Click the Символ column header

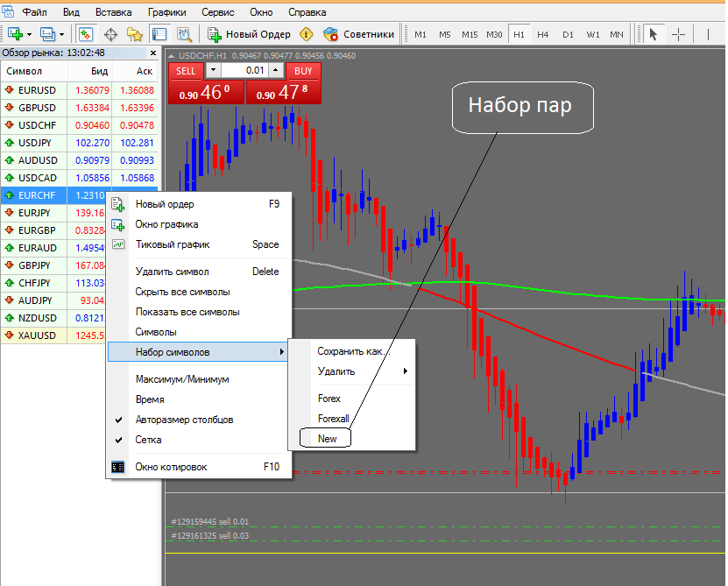point(34,71)
